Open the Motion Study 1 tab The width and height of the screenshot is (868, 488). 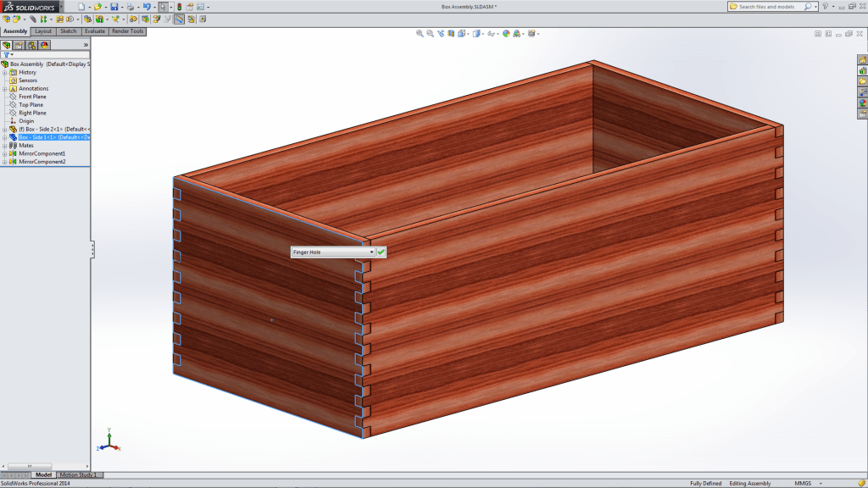[78, 474]
